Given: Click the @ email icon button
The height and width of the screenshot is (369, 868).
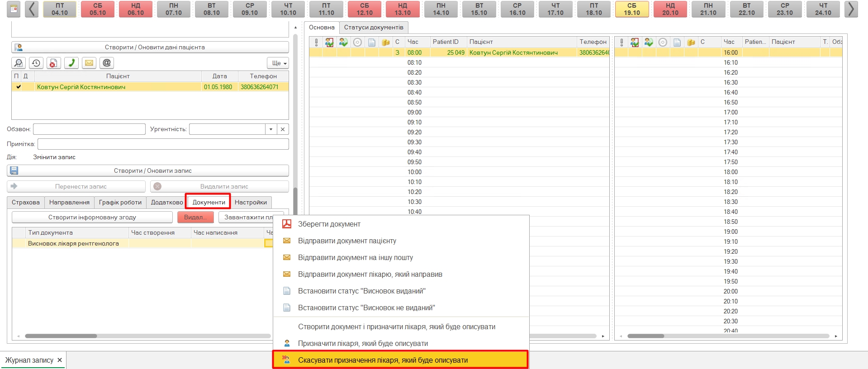Looking at the screenshot, I should click(x=106, y=63).
